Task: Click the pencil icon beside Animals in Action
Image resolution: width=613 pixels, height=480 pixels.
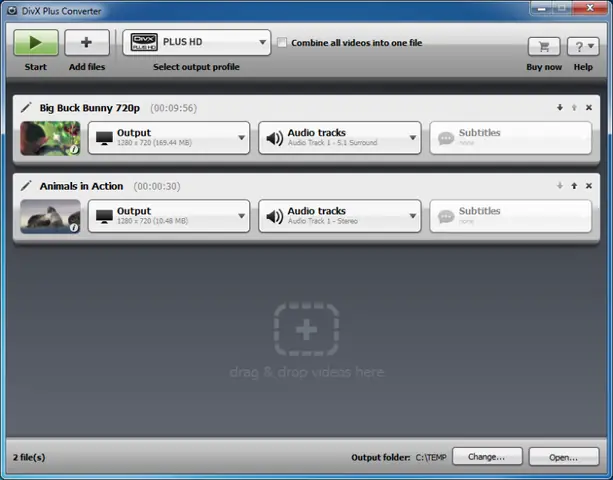Action: click(x=26, y=186)
